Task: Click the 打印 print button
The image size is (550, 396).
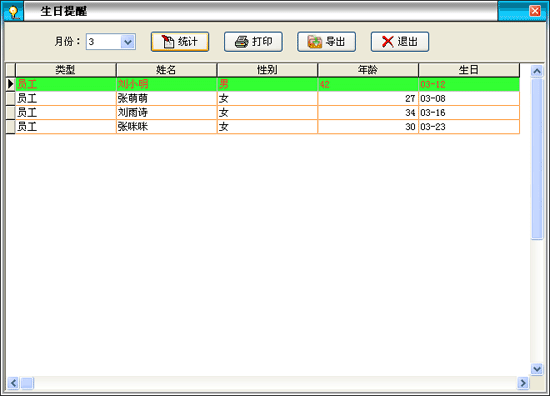Action: tap(253, 42)
